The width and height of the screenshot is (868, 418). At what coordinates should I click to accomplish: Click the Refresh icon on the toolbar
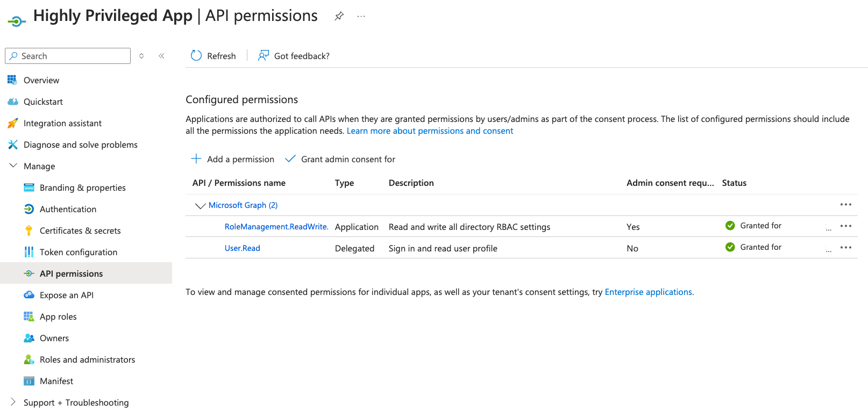click(195, 56)
